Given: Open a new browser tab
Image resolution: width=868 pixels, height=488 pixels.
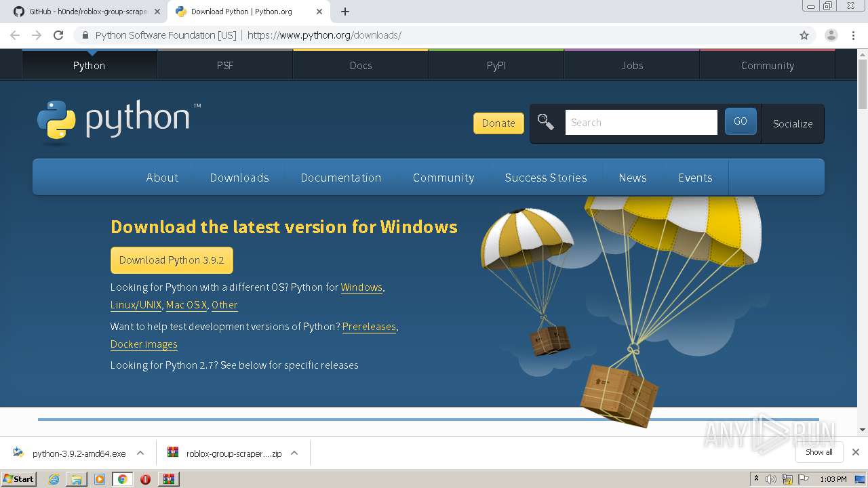Looking at the screenshot, I should coord(345,12).
